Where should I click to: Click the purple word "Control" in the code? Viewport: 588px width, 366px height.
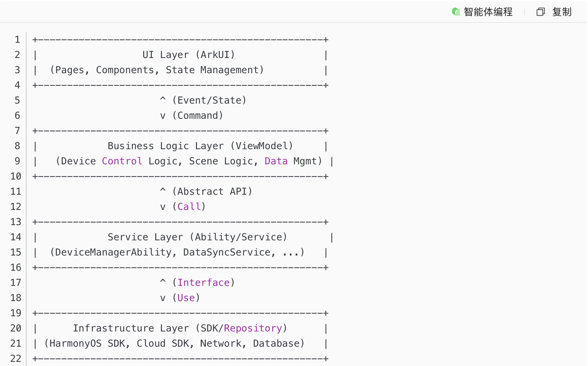pos(122,161)
